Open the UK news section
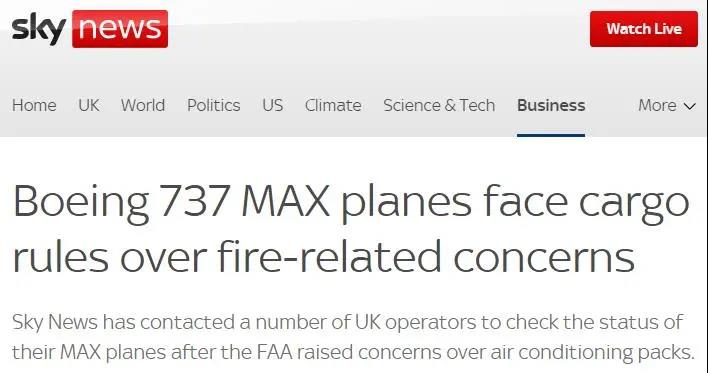The height and width of the screenshot is (373, 708). 88,105
